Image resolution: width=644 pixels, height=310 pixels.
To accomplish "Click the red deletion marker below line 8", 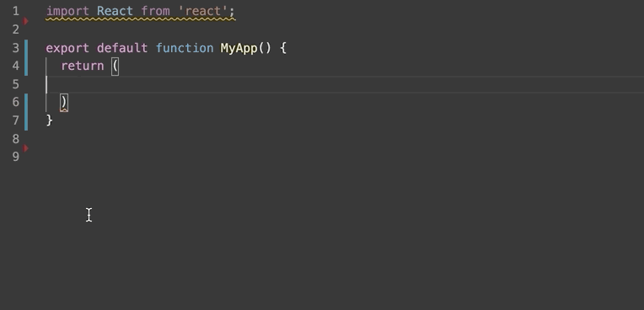I will click(x=26, y=147).
